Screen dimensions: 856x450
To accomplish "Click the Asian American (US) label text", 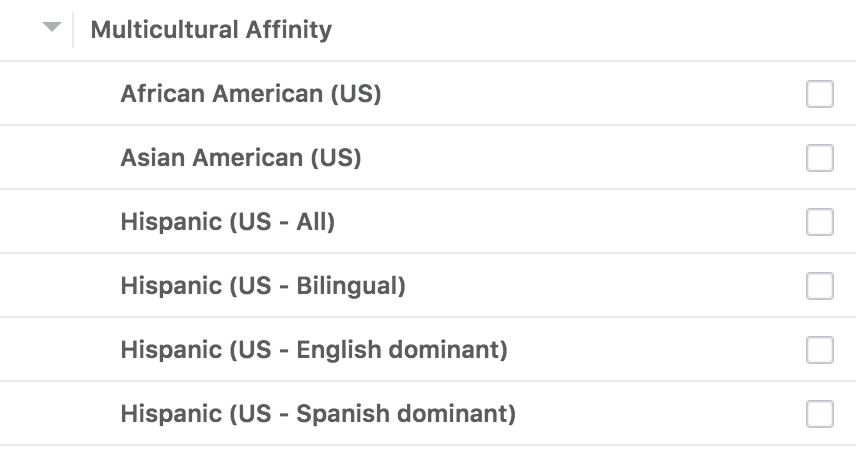I will click(x=240, y=158).
